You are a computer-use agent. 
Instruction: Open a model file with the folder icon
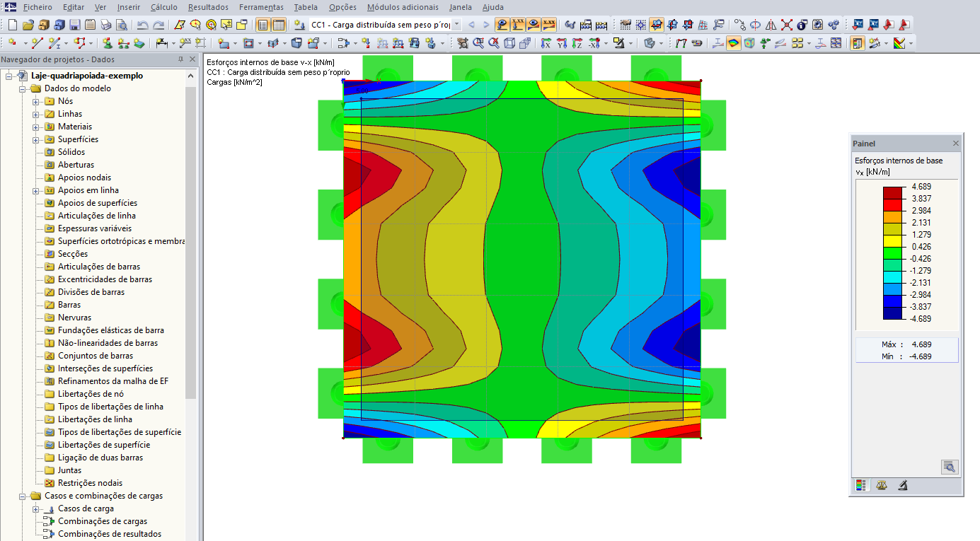click(x=28, y=25)
